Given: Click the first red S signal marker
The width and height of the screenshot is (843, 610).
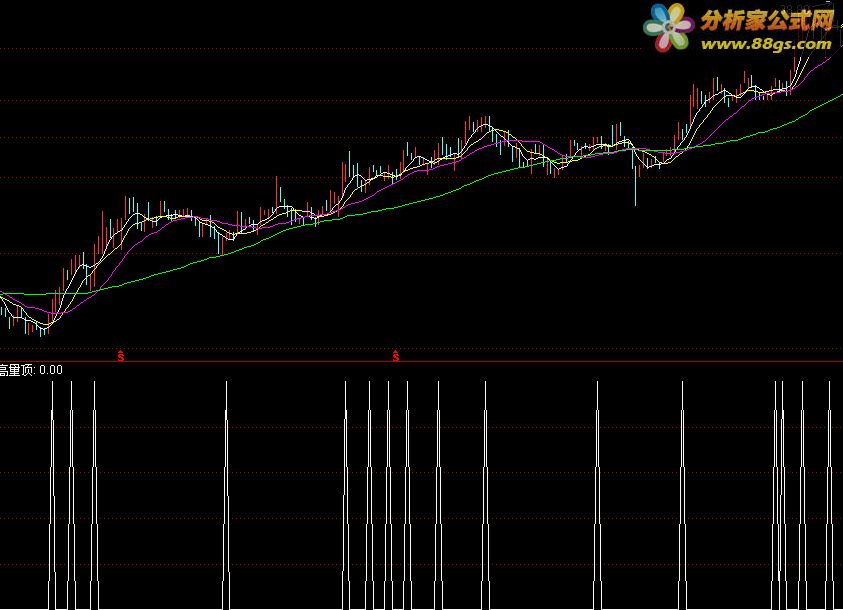Looking at the screenshot, I should 121,355.
